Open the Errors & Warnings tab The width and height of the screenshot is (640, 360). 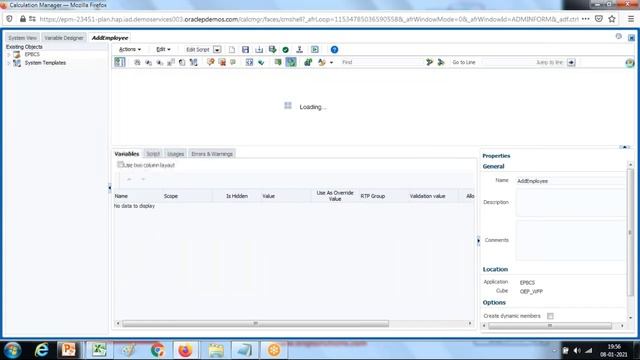[212, 154]
